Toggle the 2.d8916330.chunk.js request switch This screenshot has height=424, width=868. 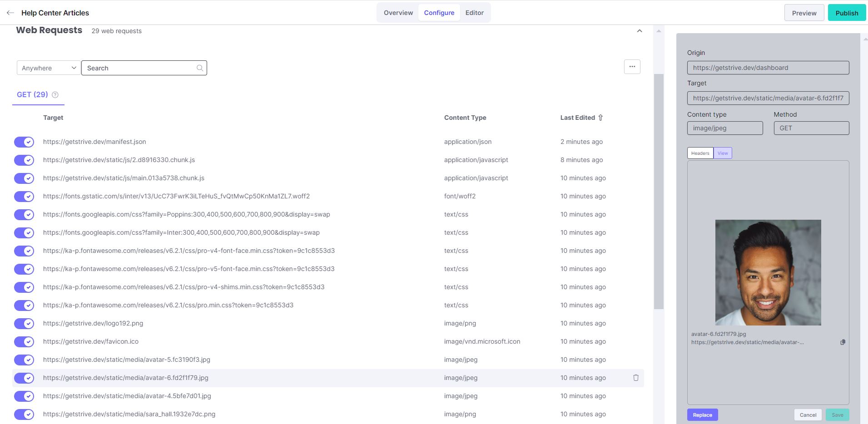click(24, 160)
